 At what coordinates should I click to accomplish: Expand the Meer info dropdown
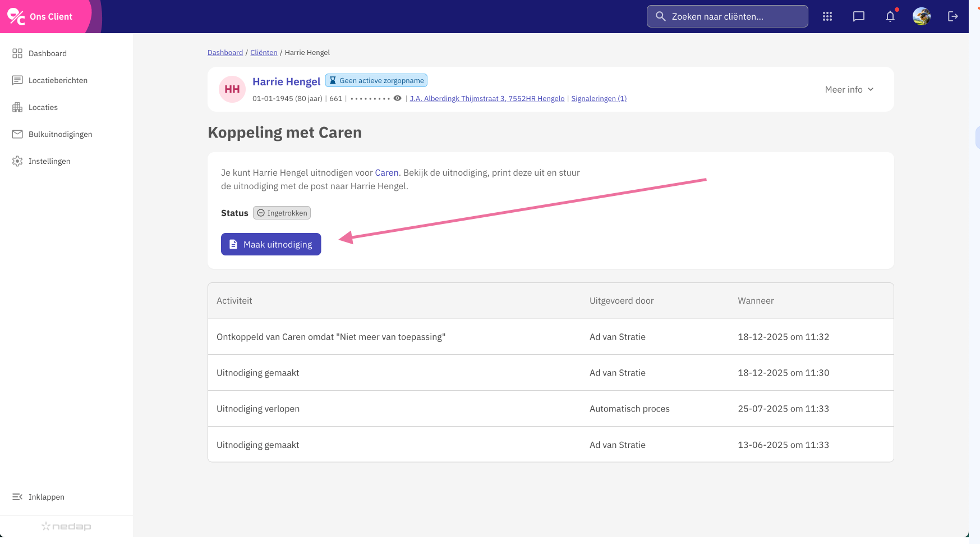click(849, 89)
